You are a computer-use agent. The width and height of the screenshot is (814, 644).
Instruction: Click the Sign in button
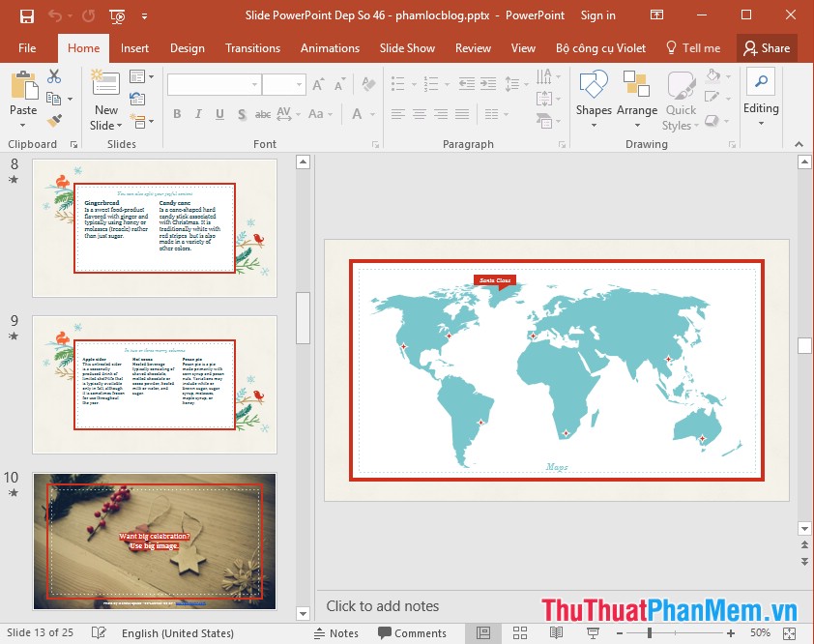click(597, 15)
